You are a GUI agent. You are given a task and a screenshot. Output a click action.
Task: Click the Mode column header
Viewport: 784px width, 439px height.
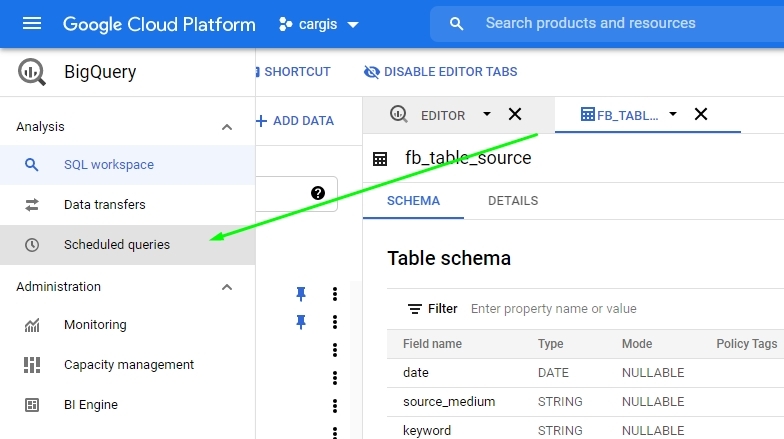[x=637, y=344]
